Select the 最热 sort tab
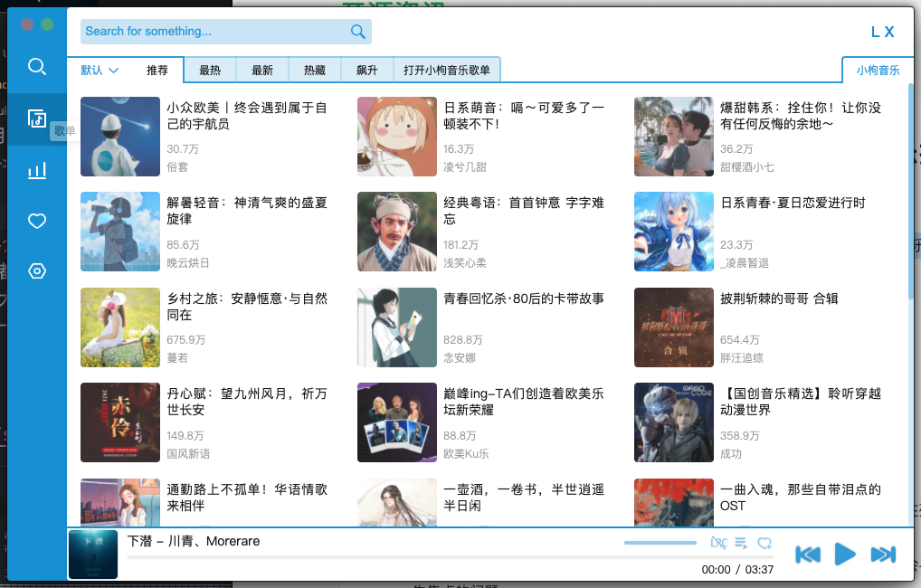This screenshot has width=921, height=588. (210, 71)
